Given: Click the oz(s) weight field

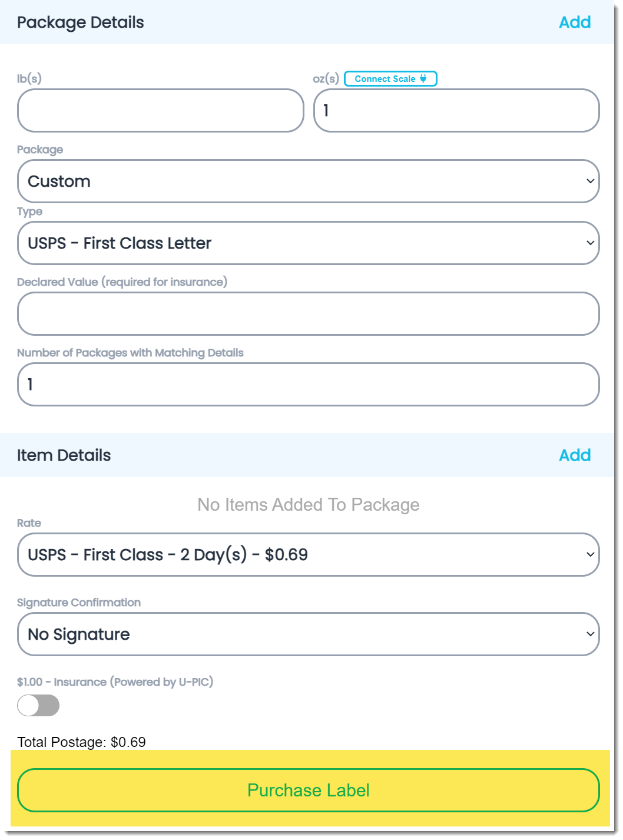Looking at the screenshot, I should (x=456, y=111).
